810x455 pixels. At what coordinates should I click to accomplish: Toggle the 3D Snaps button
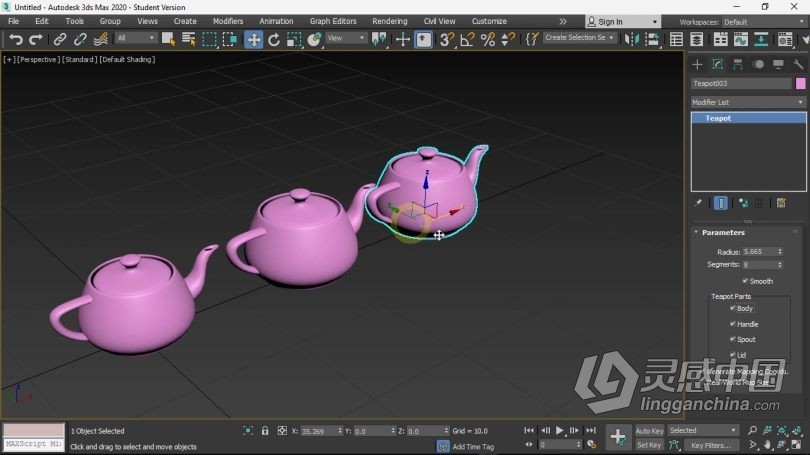447,39
